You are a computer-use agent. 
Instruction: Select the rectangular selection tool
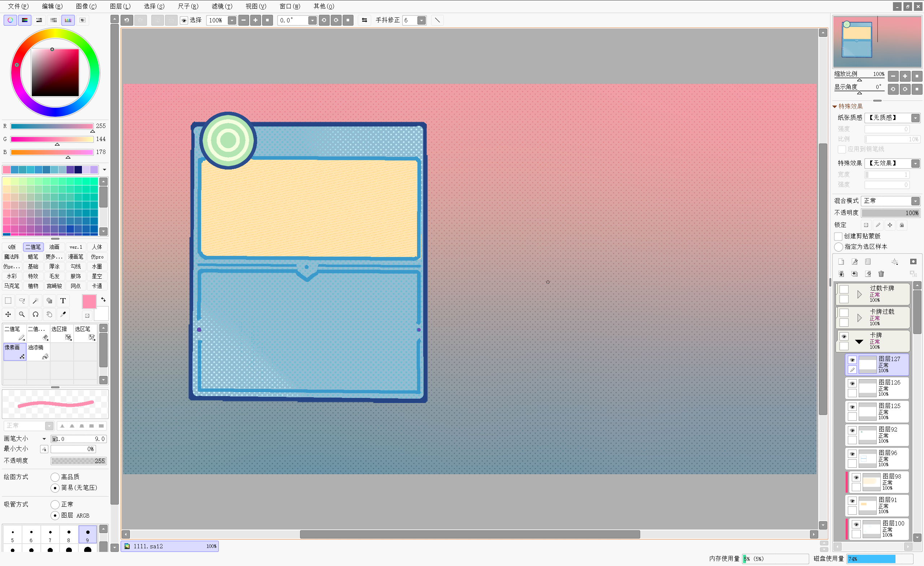pyautogui.click(x=8, y=301)
